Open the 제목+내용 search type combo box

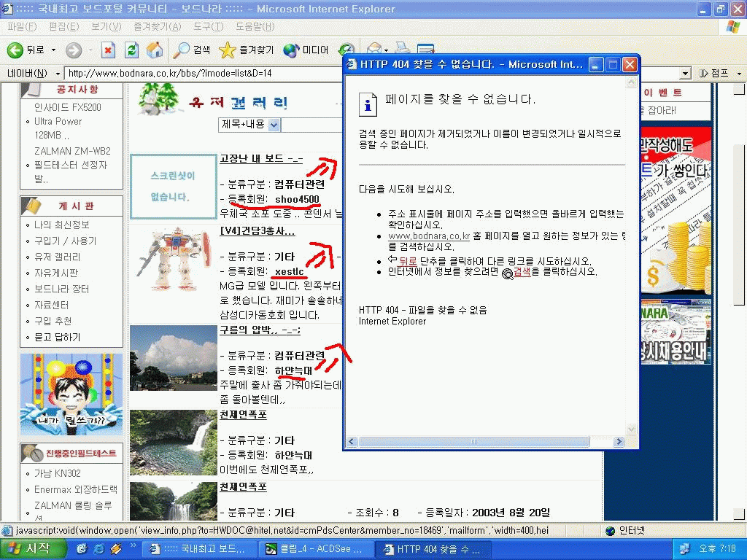pyautogui.click(x=249, y=125)
